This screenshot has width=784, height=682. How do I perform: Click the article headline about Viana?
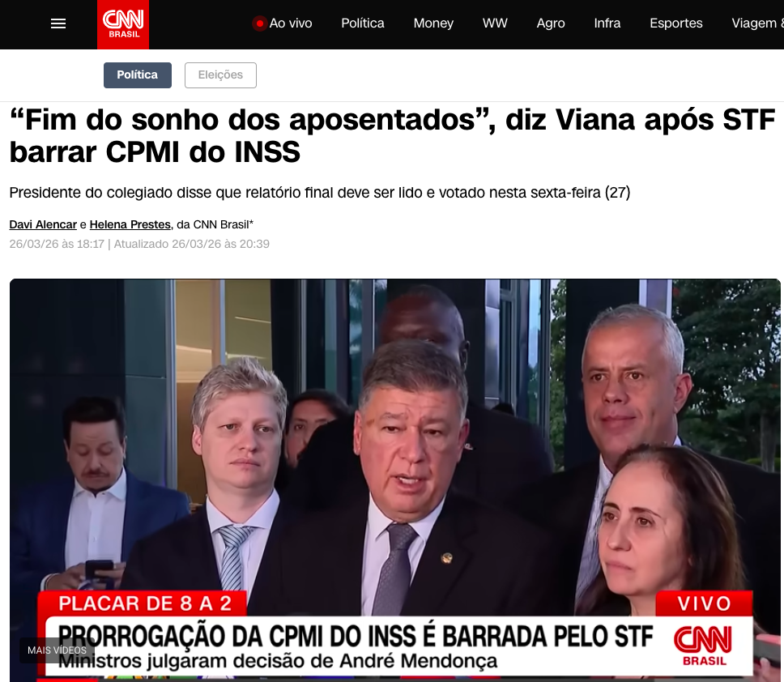click(393, 135)
